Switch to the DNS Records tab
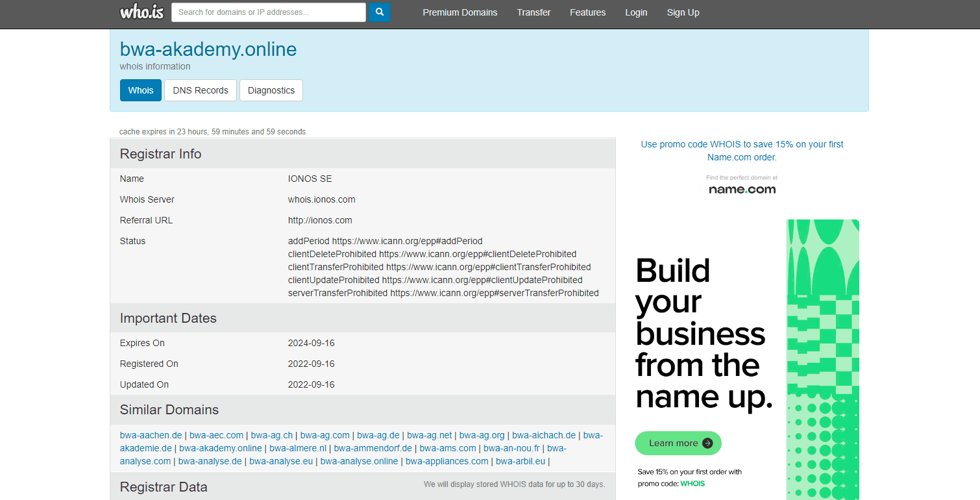This screenshot has width=980, height=500. [x=201, y=90]
